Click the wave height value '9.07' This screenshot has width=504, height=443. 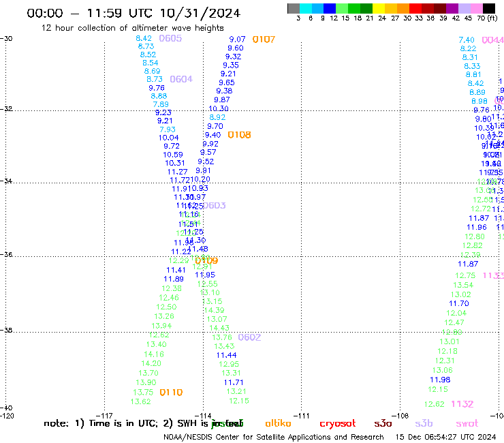coord(237,40)
